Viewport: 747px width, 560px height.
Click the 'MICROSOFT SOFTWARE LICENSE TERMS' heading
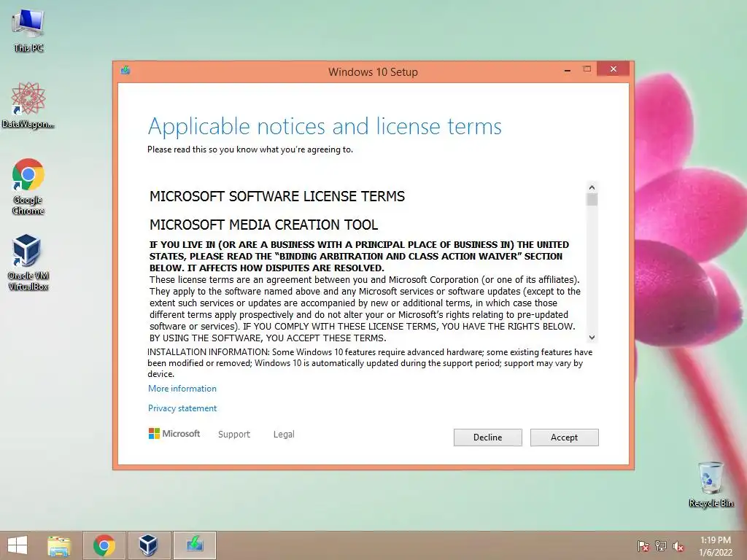(277, 196)
